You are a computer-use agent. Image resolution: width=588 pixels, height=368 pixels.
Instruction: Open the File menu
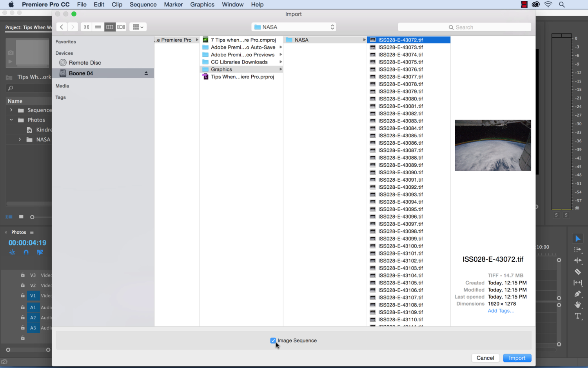click(x=82, y=4)
